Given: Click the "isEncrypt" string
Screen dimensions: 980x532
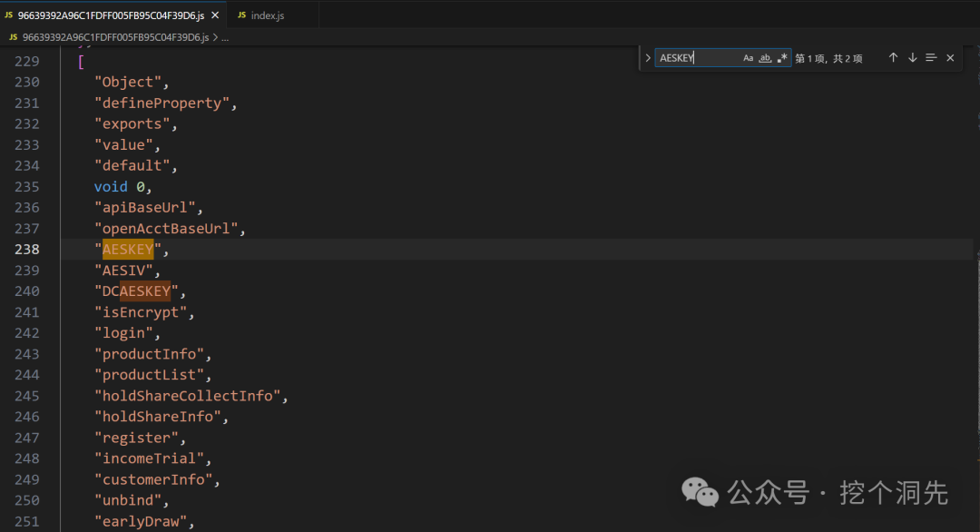Looking at the screenshot, I should (141, 312).
